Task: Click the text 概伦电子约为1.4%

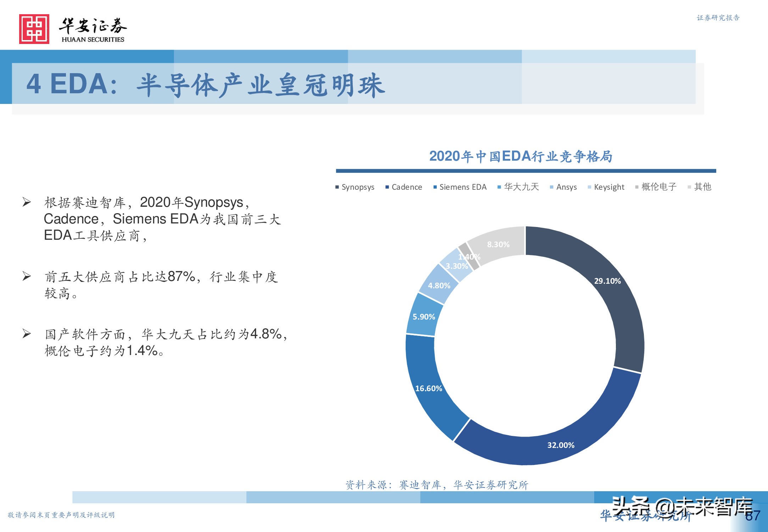Action: pos(101,351)
